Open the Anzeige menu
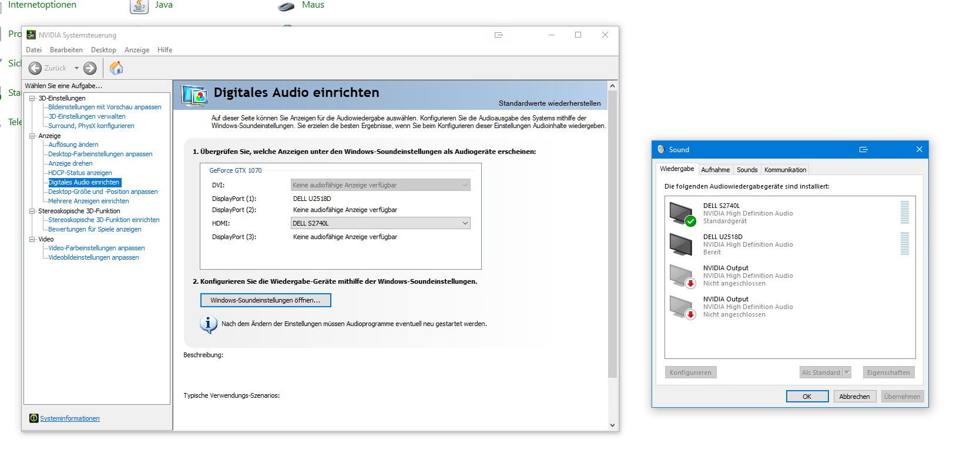This screenshot has height=470, width=980. click(x=137, y=50)
